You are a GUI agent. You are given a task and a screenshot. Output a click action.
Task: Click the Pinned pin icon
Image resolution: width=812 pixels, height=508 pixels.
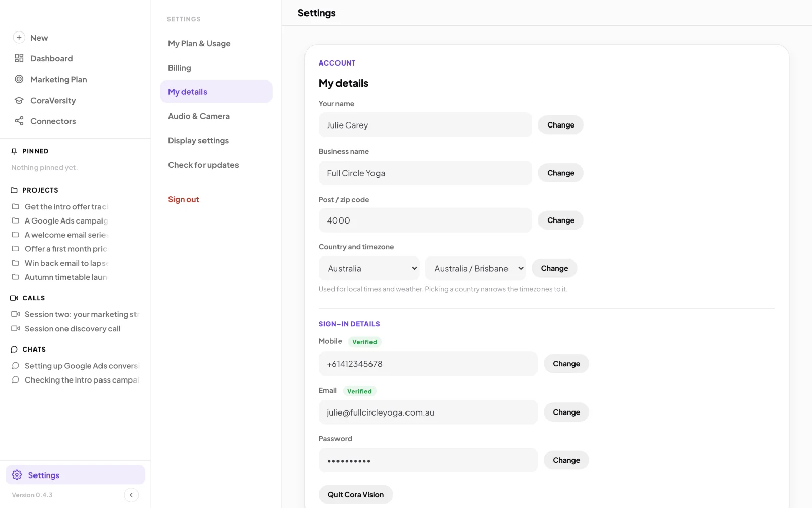click(x=14, y=151)
